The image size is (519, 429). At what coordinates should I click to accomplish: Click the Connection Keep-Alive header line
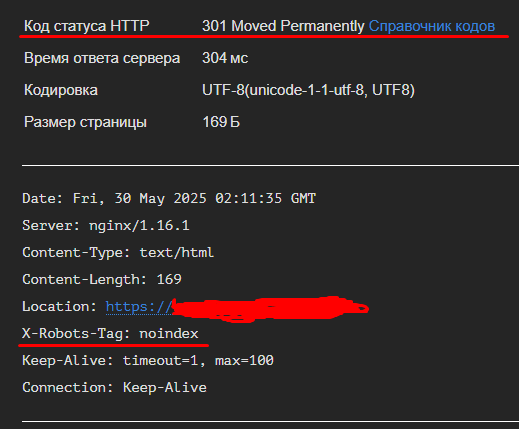pos(114,388)
